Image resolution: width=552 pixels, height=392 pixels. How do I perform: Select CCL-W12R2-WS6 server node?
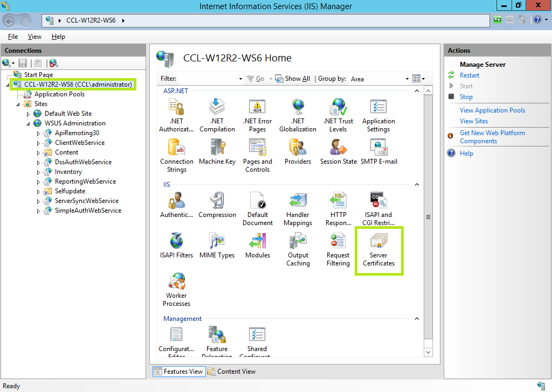pyautogui.click(x=78, y=85)
